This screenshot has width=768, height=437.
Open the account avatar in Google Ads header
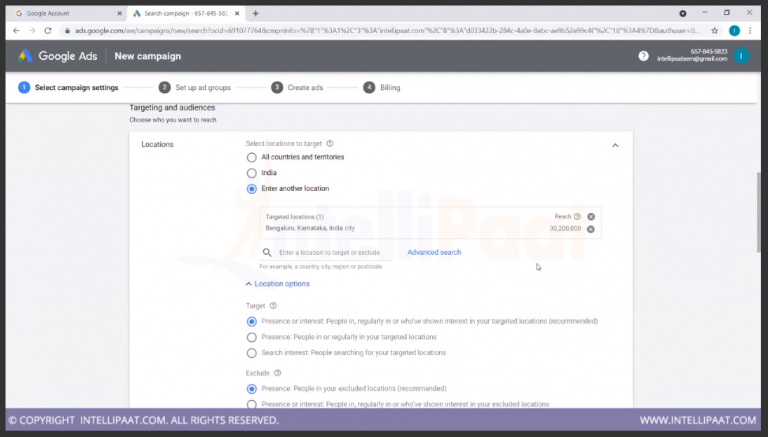[x=741, y=56]
